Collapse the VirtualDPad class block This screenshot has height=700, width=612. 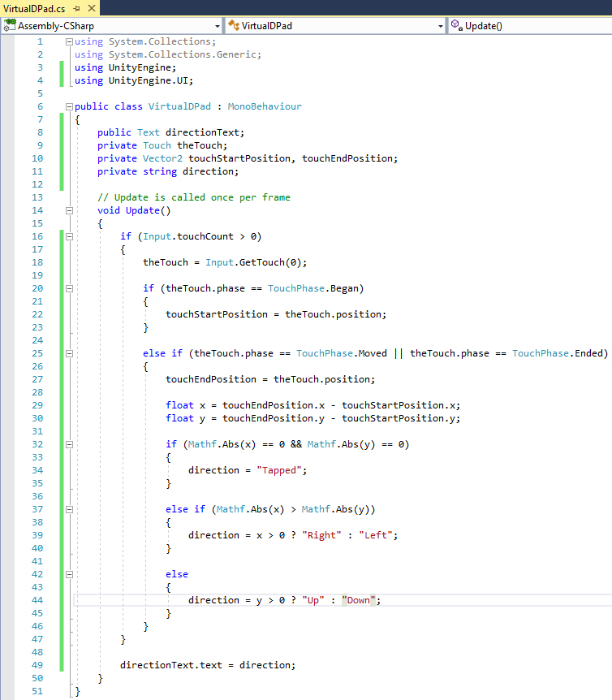click(x=69, y=106)
